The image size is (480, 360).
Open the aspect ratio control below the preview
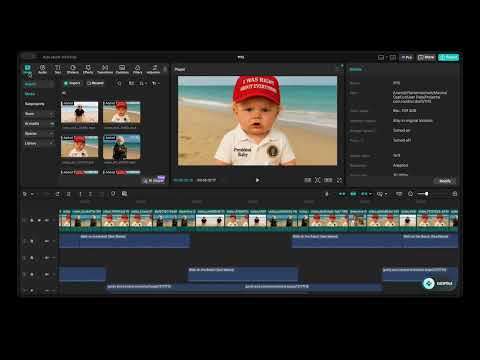[328, 180]
